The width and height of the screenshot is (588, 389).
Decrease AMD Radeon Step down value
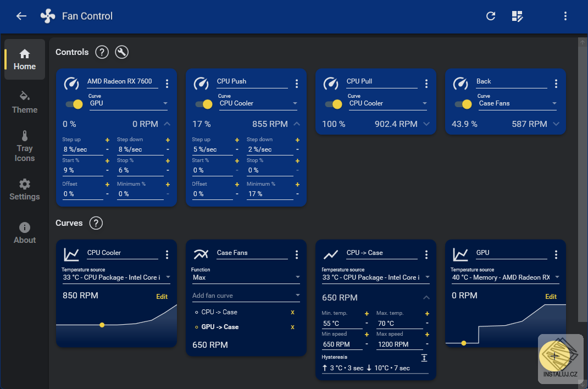pyautogui.click(x=168, y=149)
